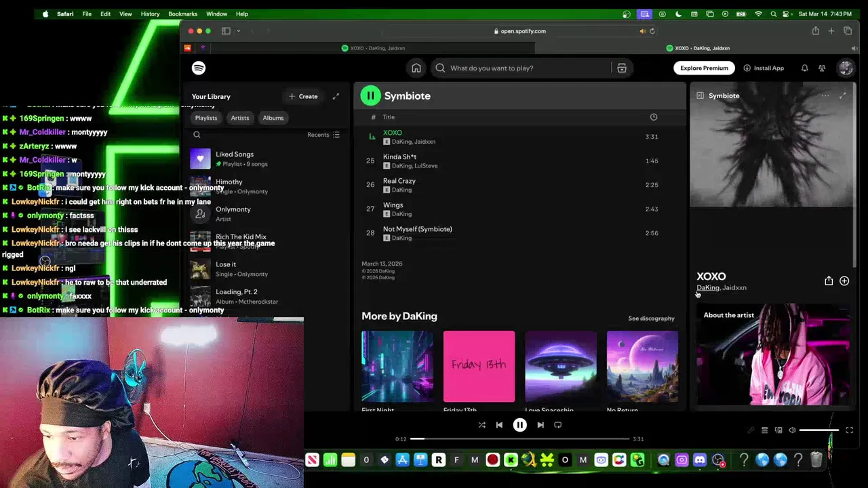Viewport: 868px width, 488px height.
Task: Open the queue icon in the player bar
Action: pos(764,430)
